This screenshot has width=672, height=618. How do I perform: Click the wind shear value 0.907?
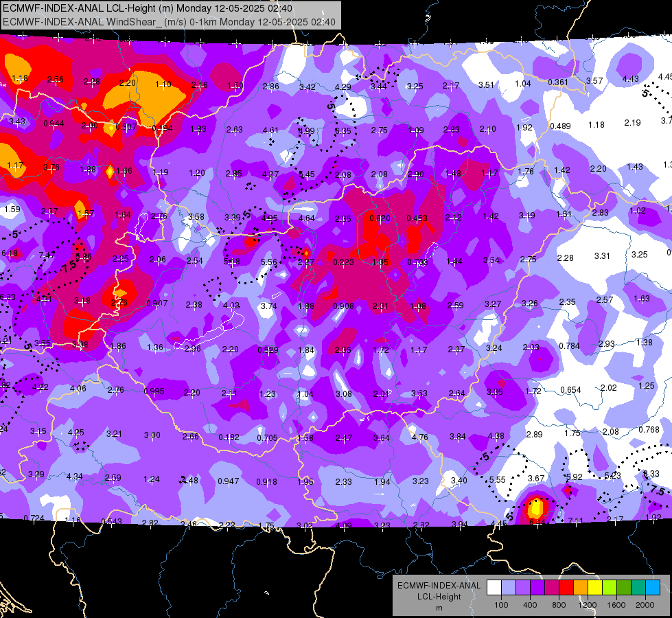click(157, 303)
